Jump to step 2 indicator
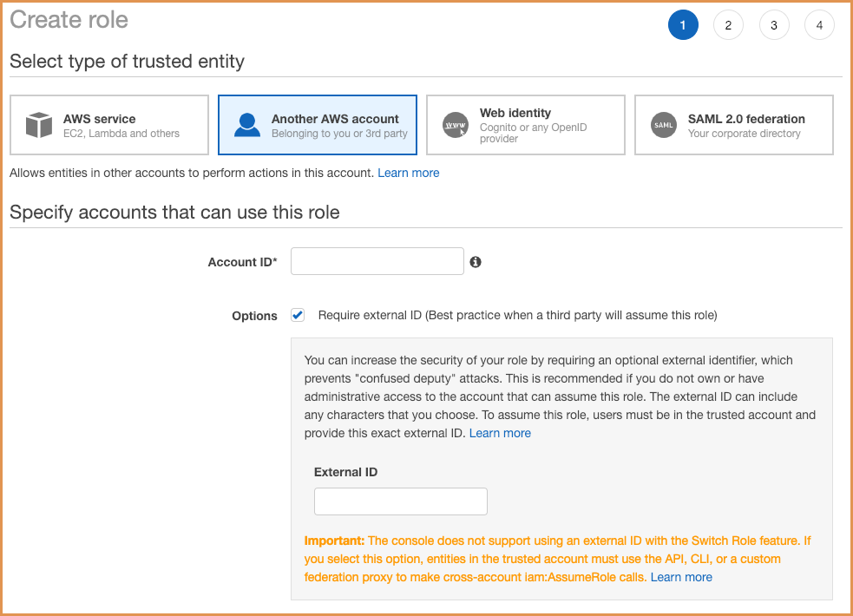Viewport: 853px width, 616px height. pos(728,25)
